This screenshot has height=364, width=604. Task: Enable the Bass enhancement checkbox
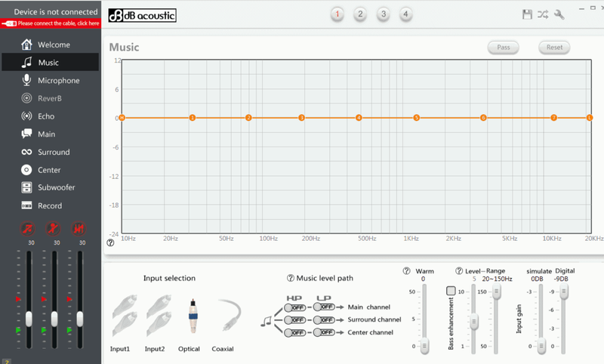(x=451, y=291)
